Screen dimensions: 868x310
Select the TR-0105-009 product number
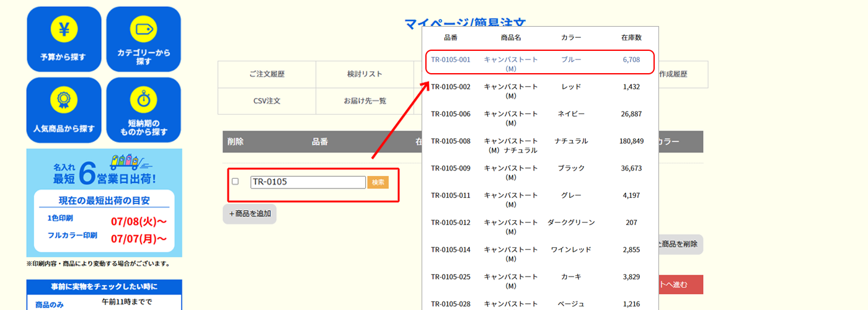point(451,168)
